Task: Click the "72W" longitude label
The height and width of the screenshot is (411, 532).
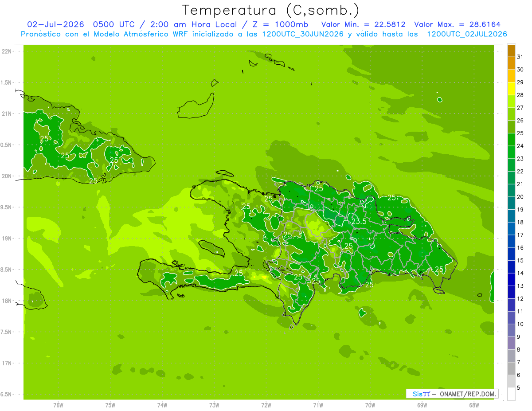Action: pos(266,405)
